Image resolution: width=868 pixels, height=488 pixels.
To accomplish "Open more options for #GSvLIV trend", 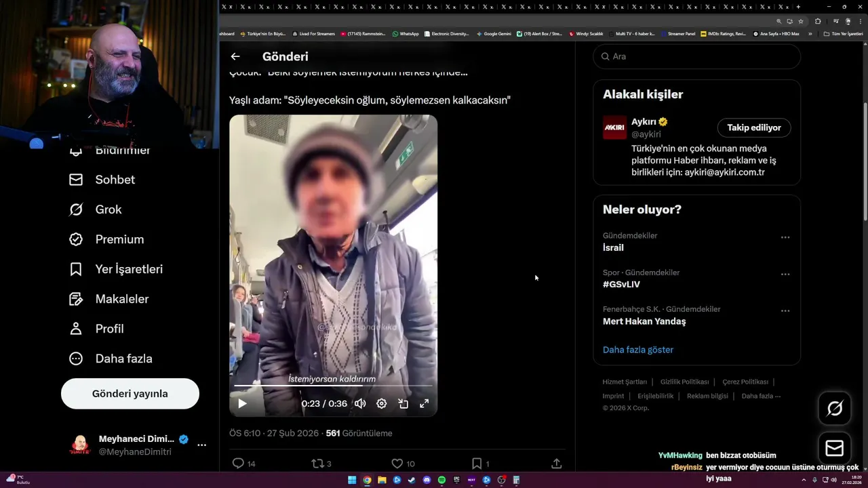I will pyautogui.click(x=785, y=274).
